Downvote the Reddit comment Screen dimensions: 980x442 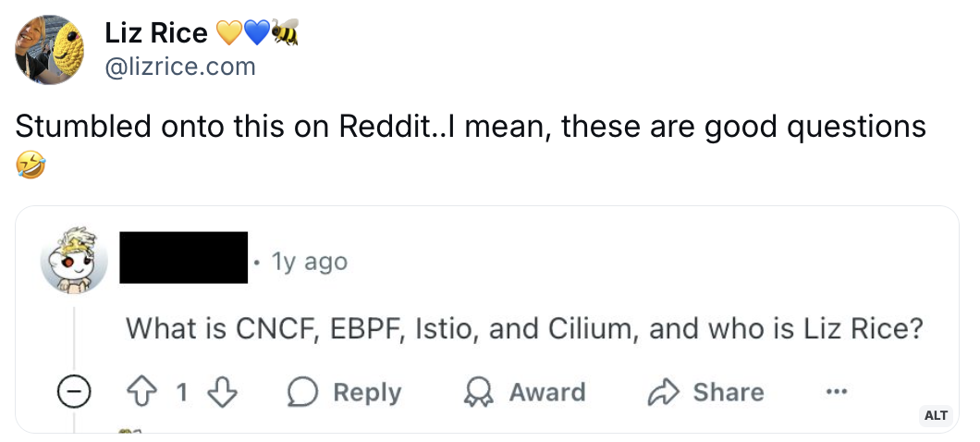click(223, 392)
